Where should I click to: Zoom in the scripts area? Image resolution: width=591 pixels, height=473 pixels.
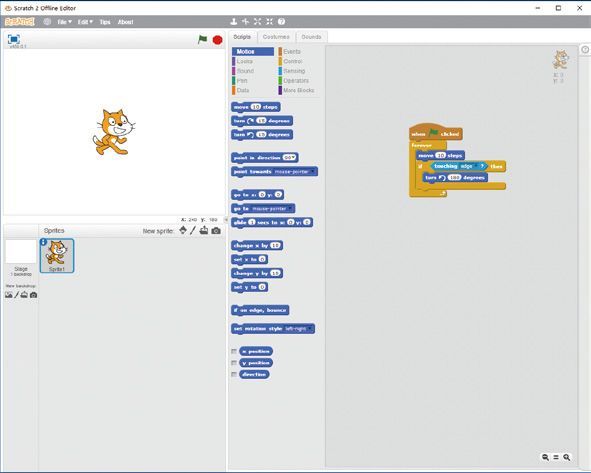567,457
